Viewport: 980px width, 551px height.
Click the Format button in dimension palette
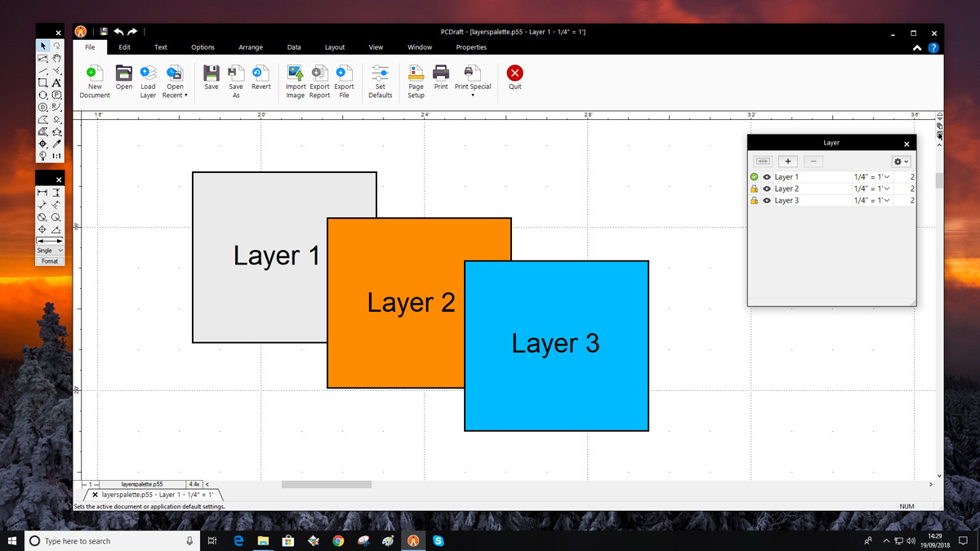[50, 261]
